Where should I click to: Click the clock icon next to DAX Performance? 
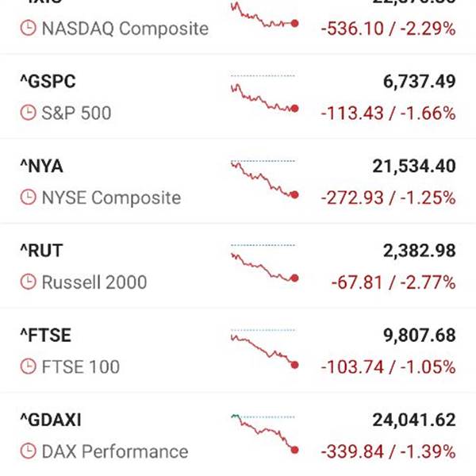(28, 452)
